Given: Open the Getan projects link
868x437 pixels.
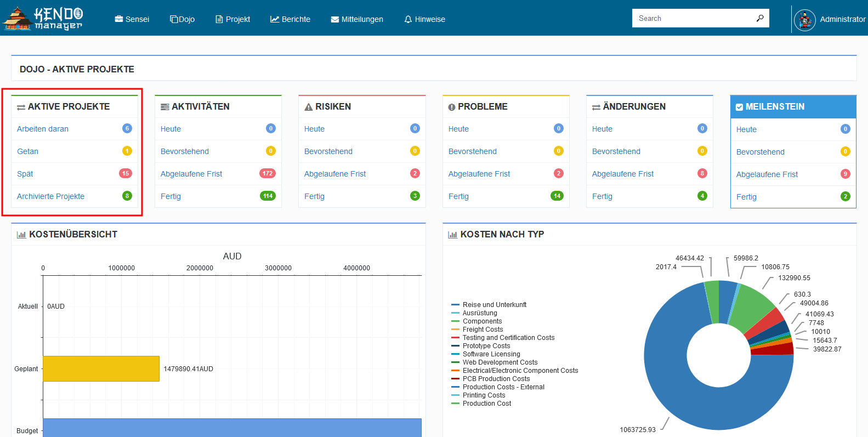Looking at the screenshot, I should click(x=27, y=151).
